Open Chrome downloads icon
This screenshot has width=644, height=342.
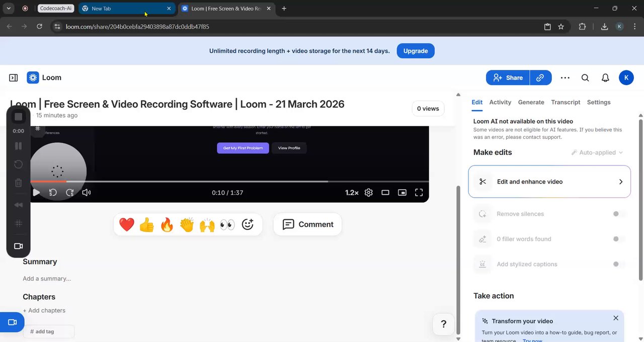605,27
